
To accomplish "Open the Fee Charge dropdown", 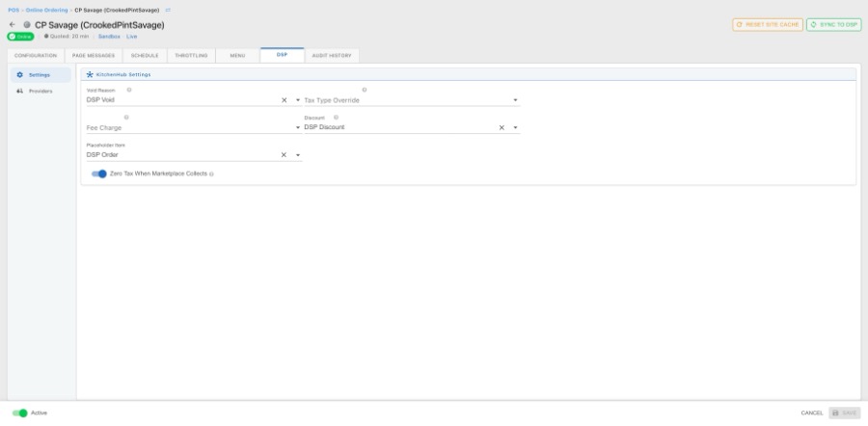I will pyautogui.click(x=297, y=127).
